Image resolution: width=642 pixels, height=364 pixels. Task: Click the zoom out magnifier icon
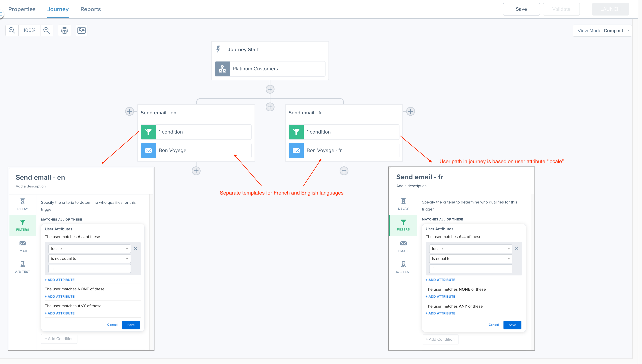click(12, 30)
